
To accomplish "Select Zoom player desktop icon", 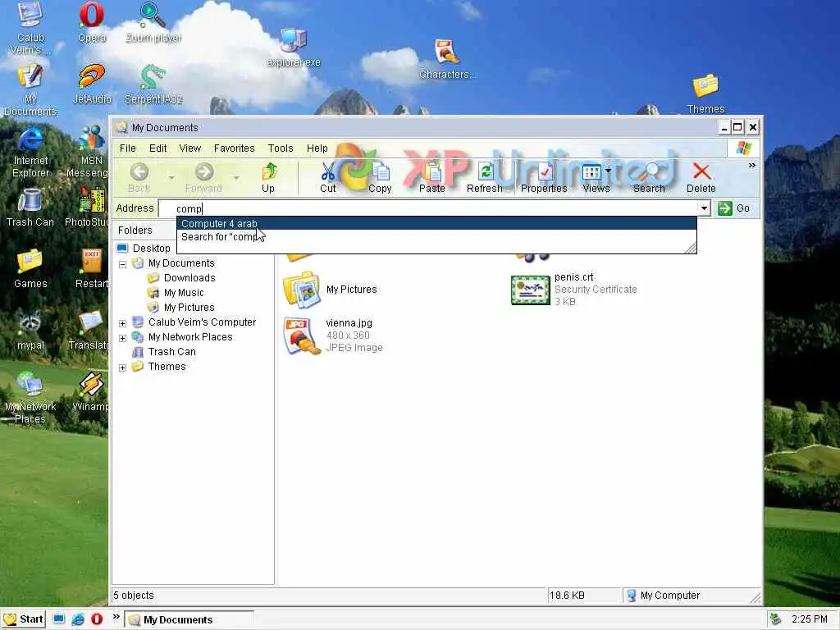I will [x=153, y=22].
